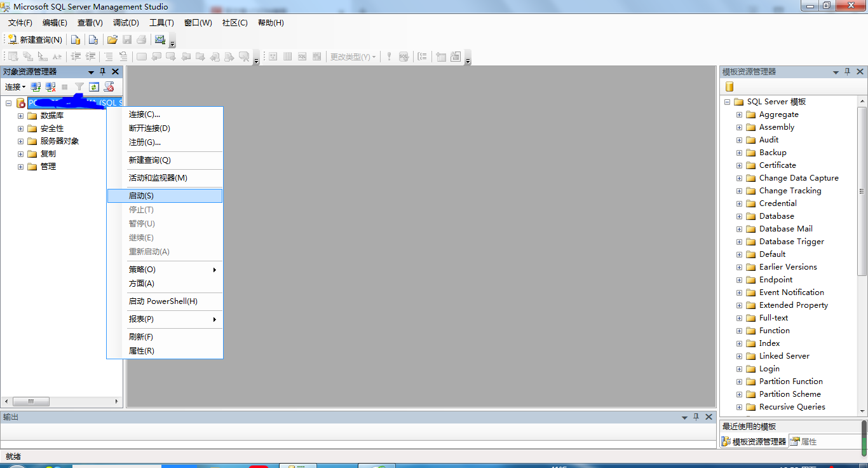Close the Object Explorer (对象资源管理器) panel
868x468 pixels.
pos(115,72)
